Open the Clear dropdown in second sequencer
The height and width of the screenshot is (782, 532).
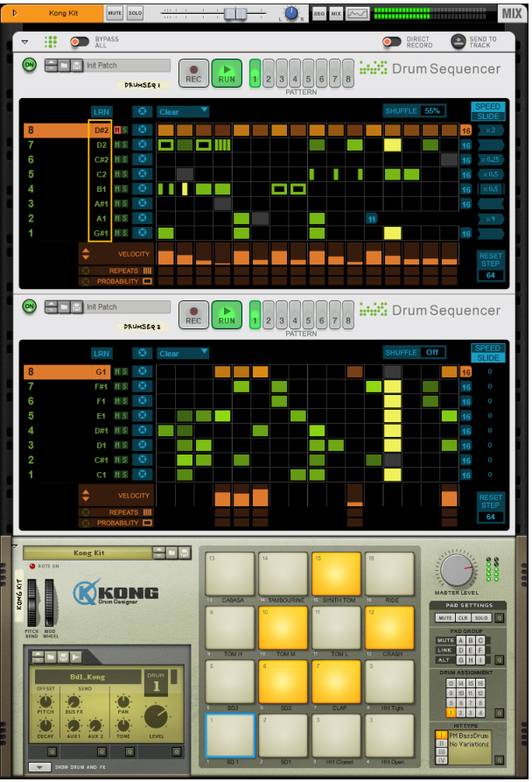click(183, 354)
